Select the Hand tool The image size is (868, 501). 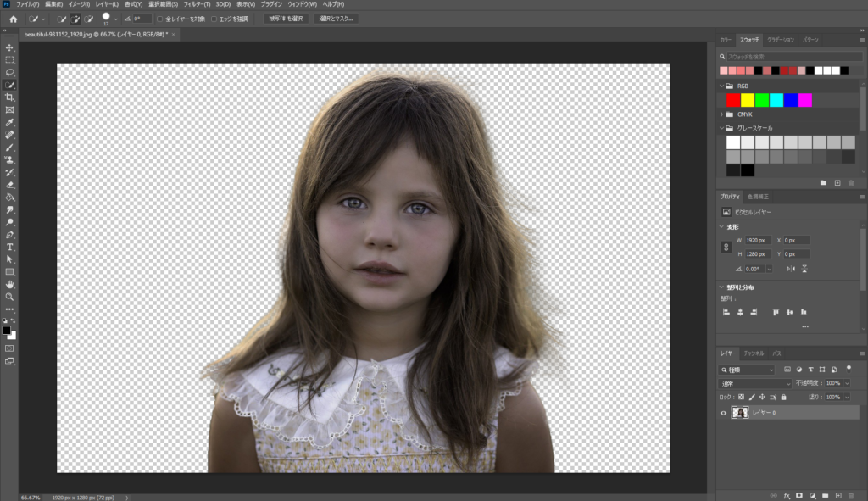[9, 284]
